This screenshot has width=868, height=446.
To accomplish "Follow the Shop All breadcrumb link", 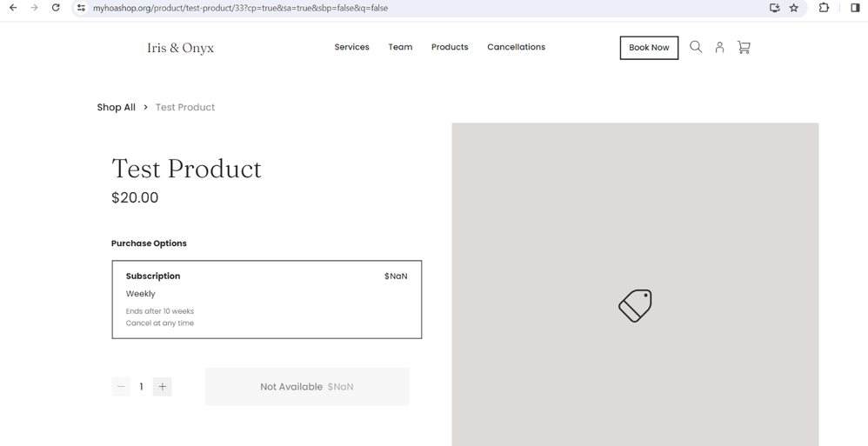I will (x=116, y=107).
